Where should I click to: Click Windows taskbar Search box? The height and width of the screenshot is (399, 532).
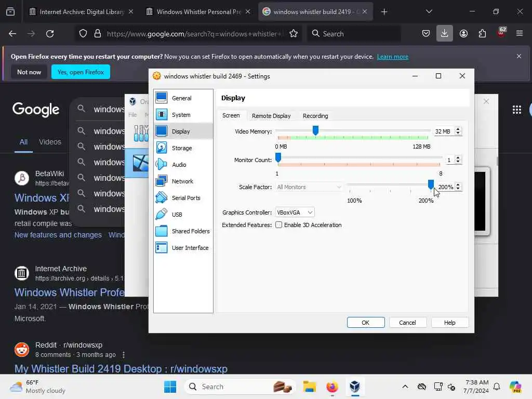[x=239, y=387]
